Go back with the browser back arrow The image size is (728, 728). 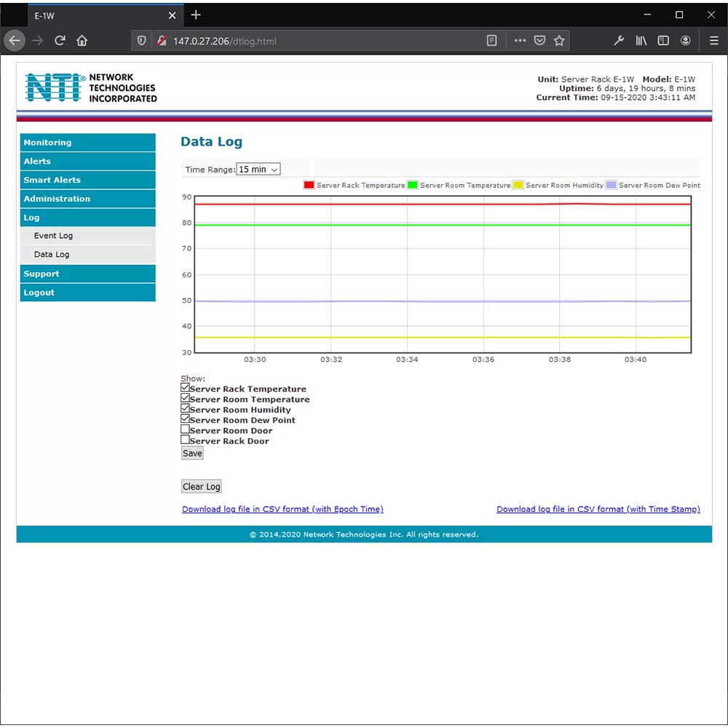pos(15,41)
